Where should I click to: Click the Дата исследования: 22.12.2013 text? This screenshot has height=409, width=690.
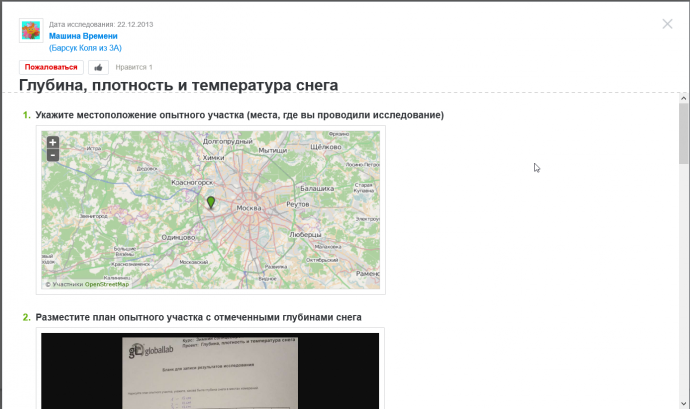(x=101, y=25)
